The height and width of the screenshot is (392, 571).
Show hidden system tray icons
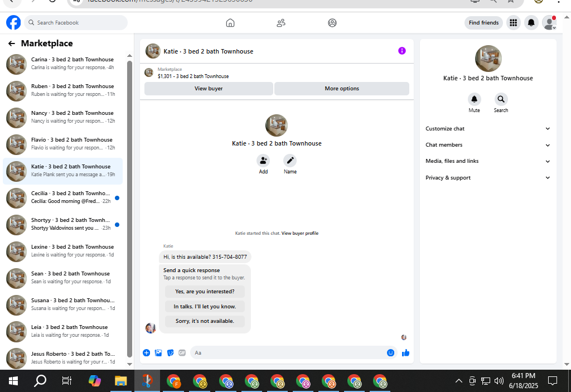[x=459, y=381]
